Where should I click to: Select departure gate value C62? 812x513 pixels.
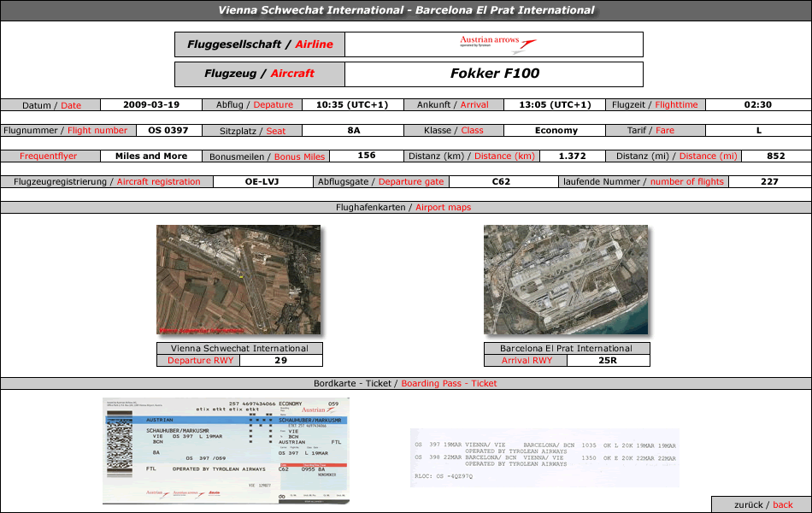pyautogui.click(x=501, y=182)
